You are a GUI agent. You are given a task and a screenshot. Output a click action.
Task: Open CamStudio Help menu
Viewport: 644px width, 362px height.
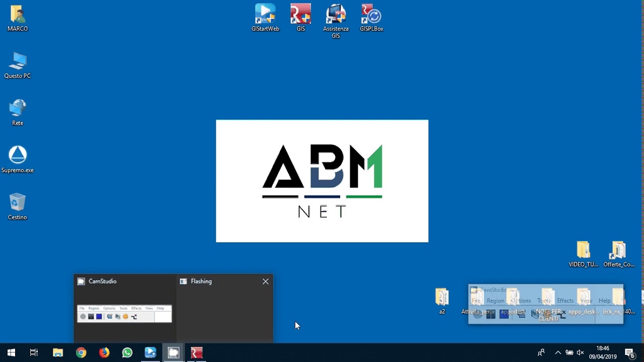(604, 301)
